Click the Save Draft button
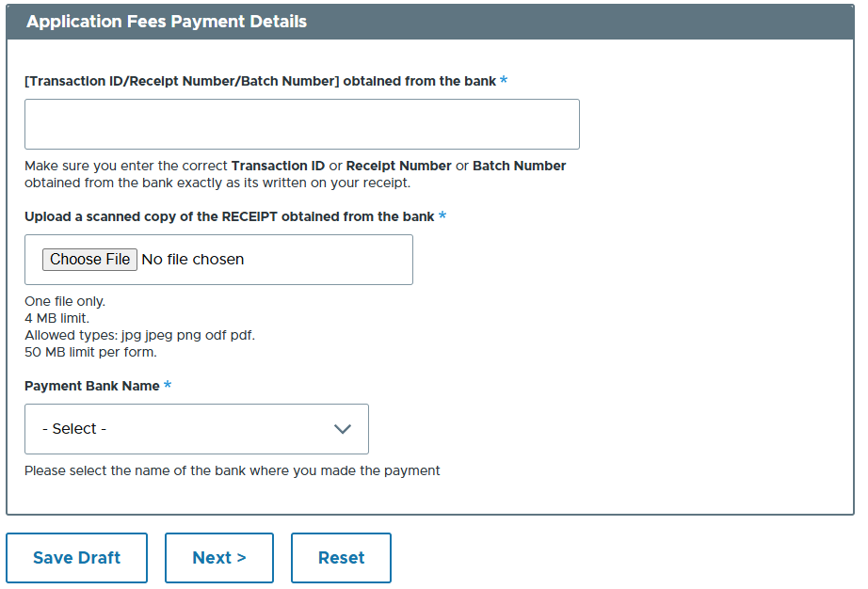The image size is (868, 589). tap(76, 557)
